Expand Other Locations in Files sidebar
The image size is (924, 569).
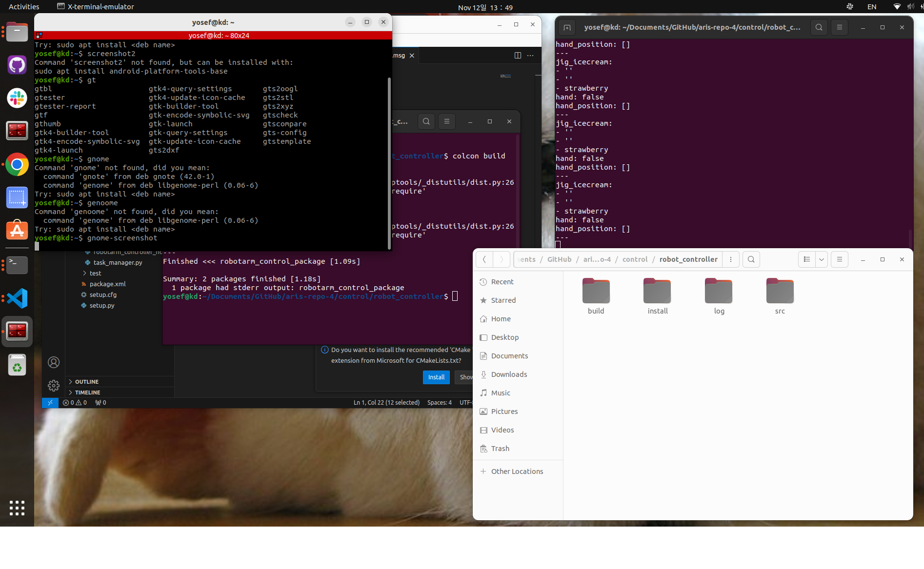point(517,471)
